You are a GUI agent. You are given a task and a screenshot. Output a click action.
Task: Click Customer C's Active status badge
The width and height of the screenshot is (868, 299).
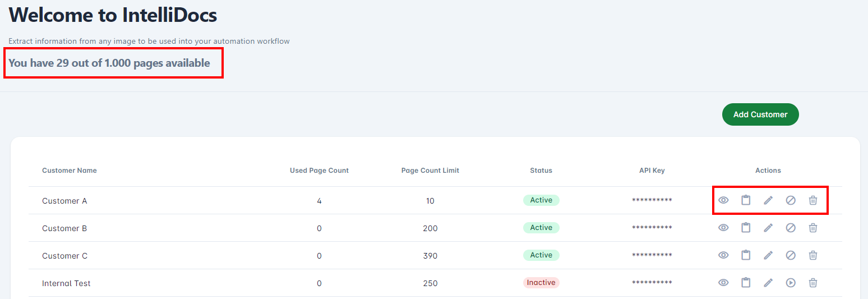[541, 255]
